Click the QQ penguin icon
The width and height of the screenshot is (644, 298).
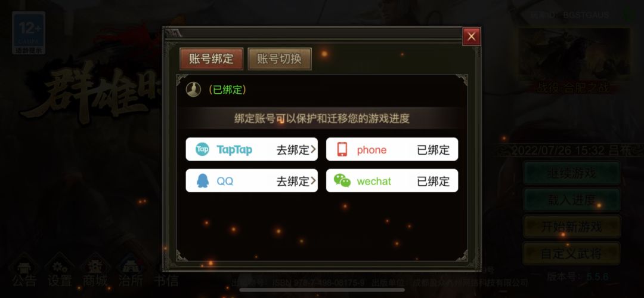pos(202,181)
